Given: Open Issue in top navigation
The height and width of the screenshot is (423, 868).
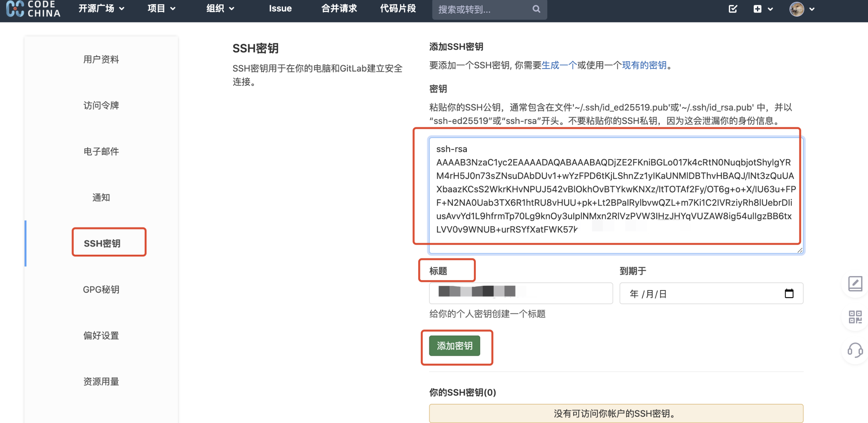Looking at the screenshot, I should coord(280,8).
